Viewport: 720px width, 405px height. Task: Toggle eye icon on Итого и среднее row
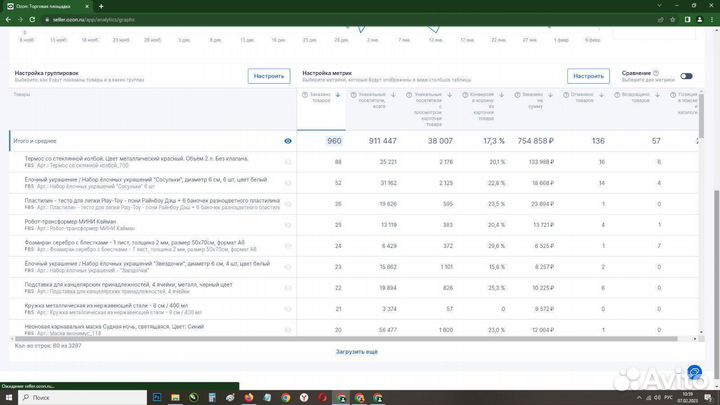(288, 141)
